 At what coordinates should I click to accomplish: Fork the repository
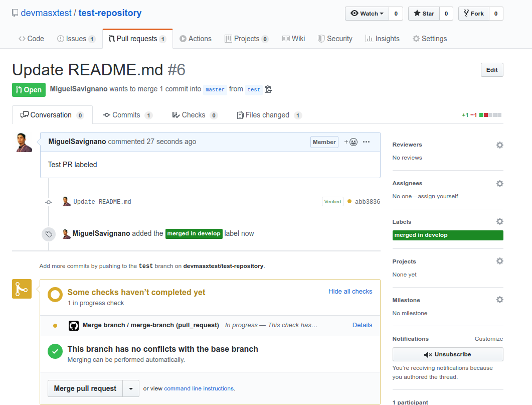(x=474, y=14)
